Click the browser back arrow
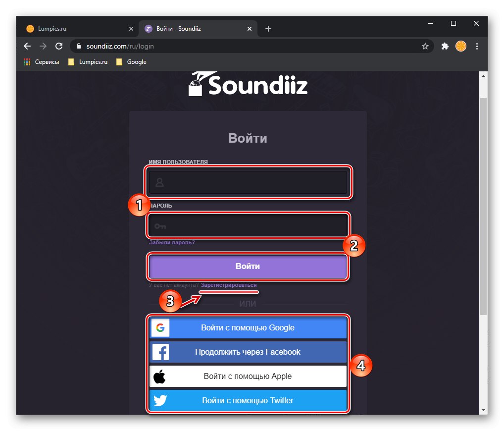 (x=27, y=46)
